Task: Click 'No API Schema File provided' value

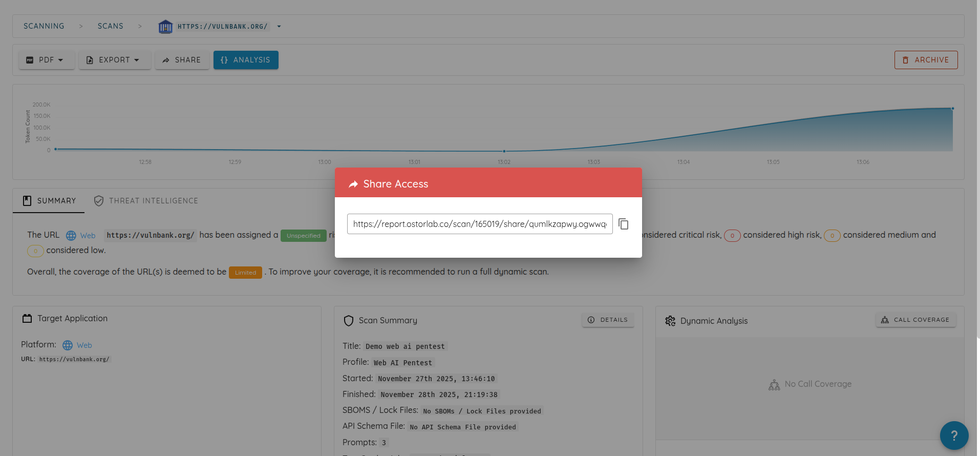Action: click(463, 427)
